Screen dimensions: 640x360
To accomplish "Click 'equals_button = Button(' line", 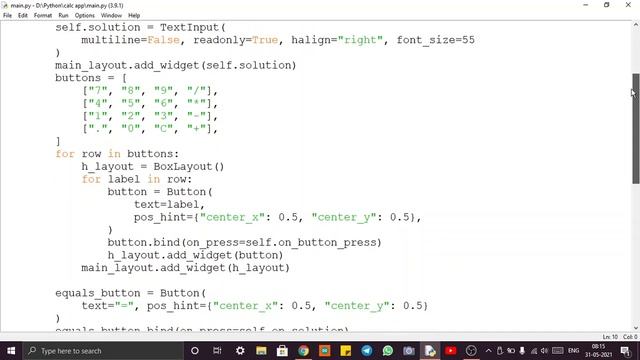I will [x=131, y=293].
